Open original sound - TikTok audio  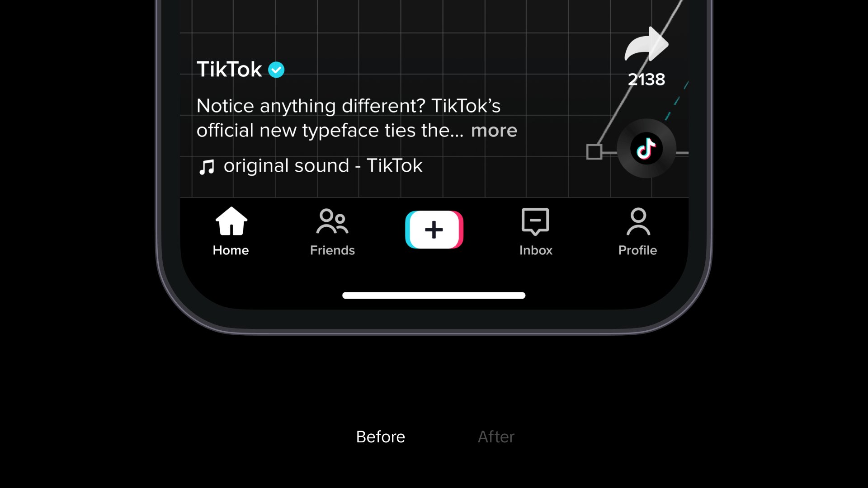pos(309,166)
